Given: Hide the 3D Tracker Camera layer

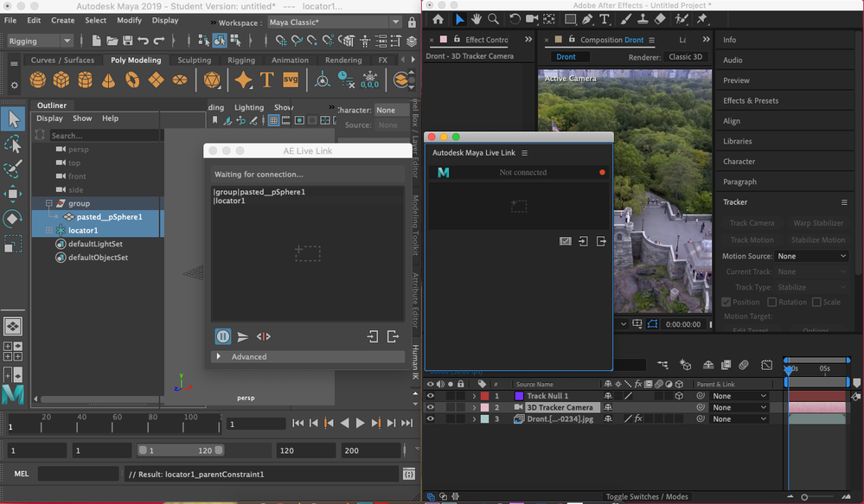Looking at the screenshot, I should click(x=431, y=407).
